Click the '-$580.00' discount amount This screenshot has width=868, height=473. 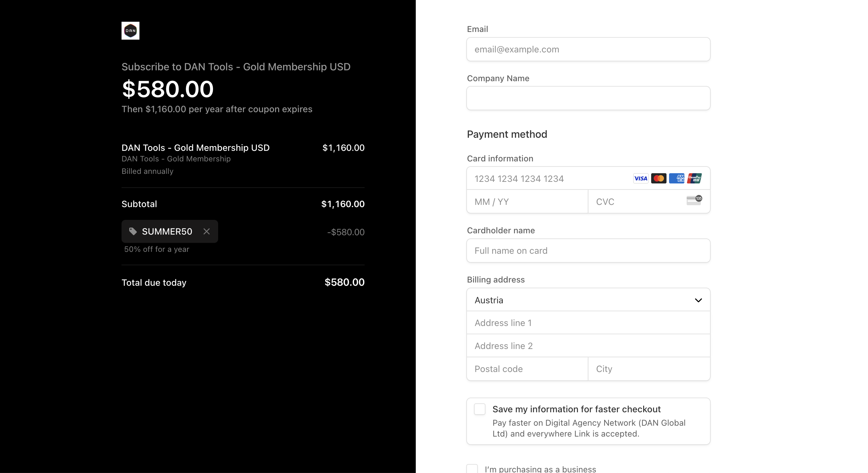(346, 232)
